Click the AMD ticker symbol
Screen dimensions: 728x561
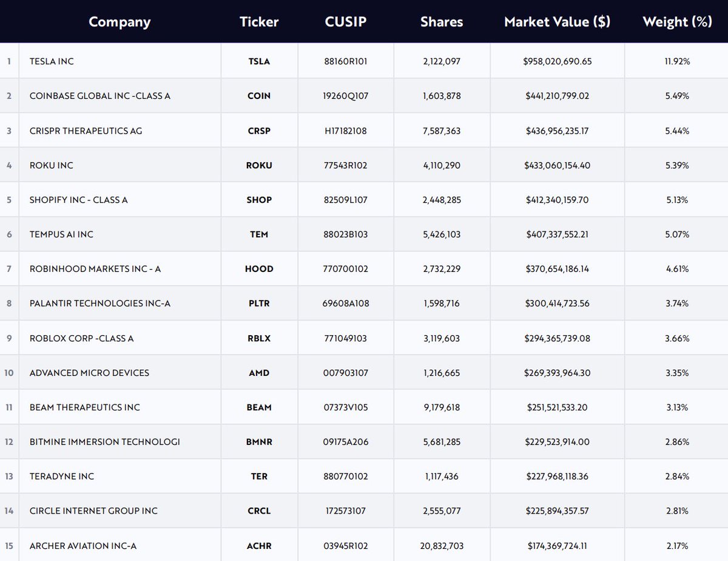click(x=259, y=373)
